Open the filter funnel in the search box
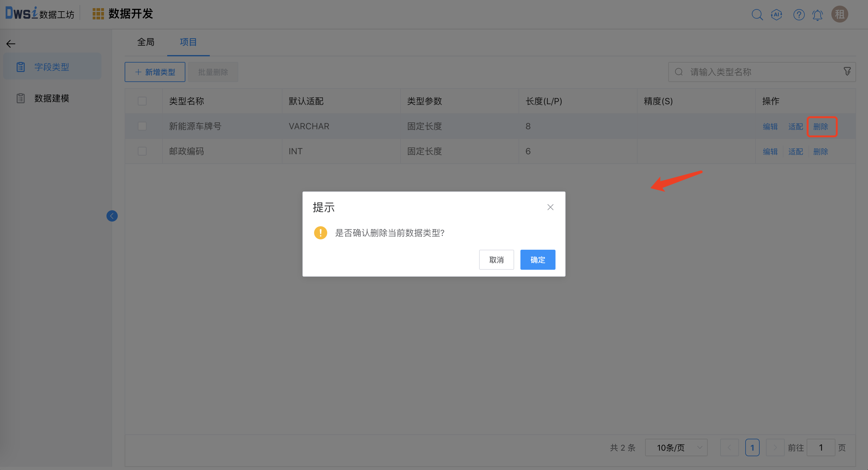Screen dimensions: 868x470 click(847, 72)
